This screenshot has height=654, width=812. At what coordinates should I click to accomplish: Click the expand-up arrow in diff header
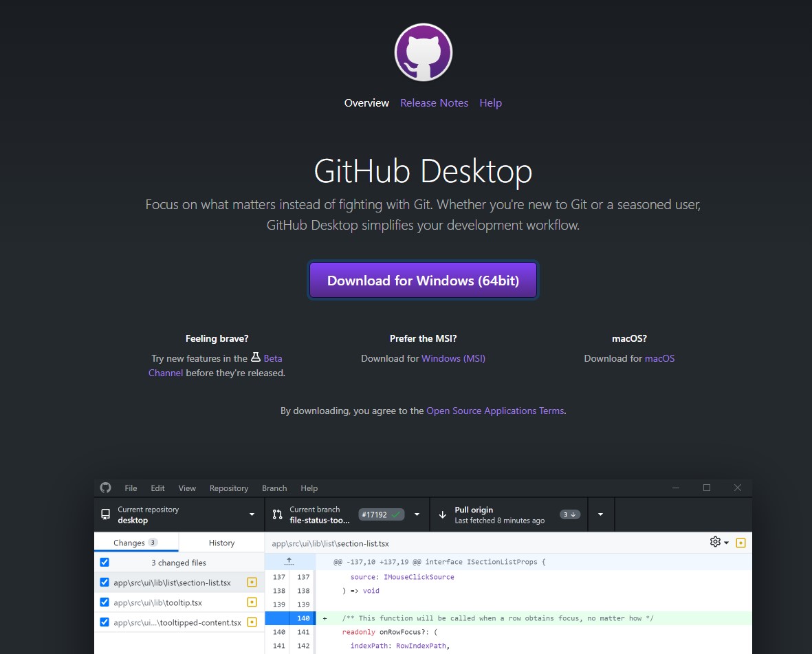click(289, 561)
